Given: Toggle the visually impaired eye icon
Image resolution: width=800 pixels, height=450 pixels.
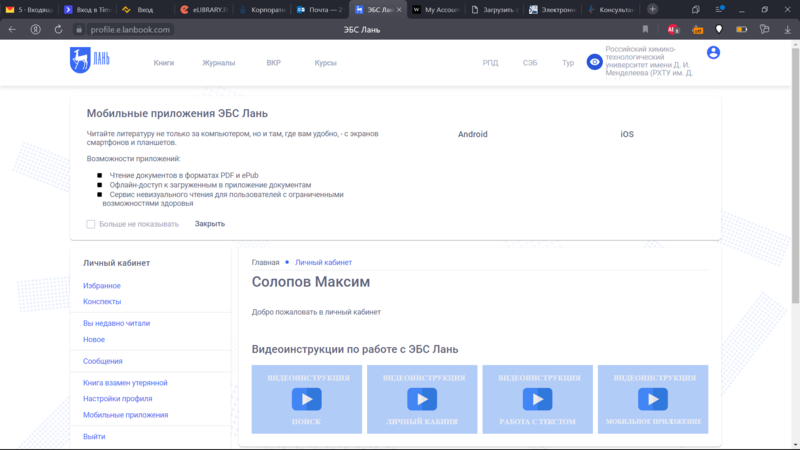Looking at the screenshot, I should pos(594,62).
